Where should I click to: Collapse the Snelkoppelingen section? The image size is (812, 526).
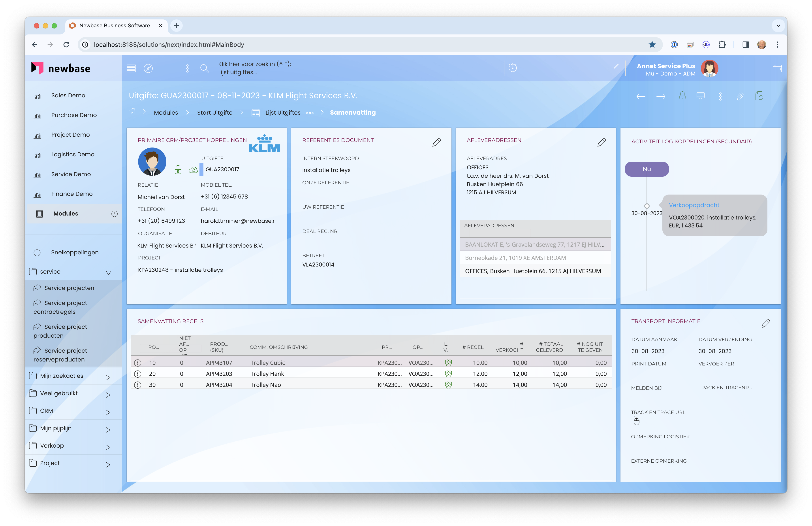pos(37,253)
